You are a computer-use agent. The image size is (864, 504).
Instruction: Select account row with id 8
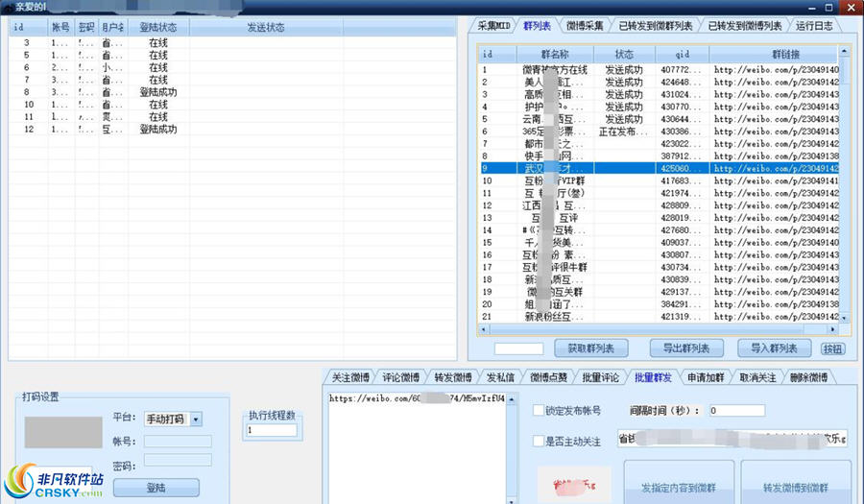pos(232,92)
